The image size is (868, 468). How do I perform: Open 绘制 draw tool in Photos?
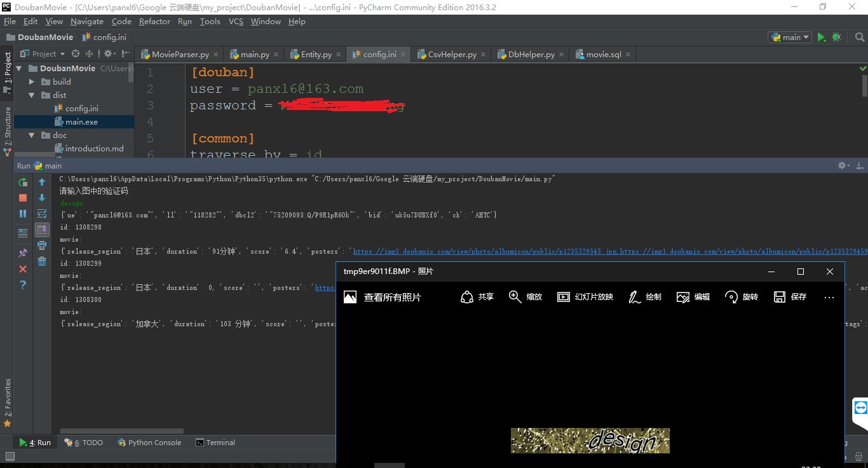coord(645,297)
